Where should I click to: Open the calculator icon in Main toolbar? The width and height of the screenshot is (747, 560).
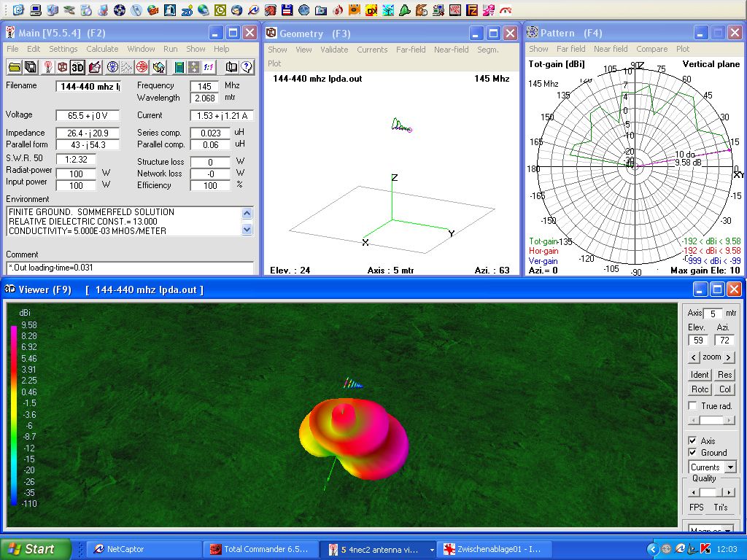point(179,67)
